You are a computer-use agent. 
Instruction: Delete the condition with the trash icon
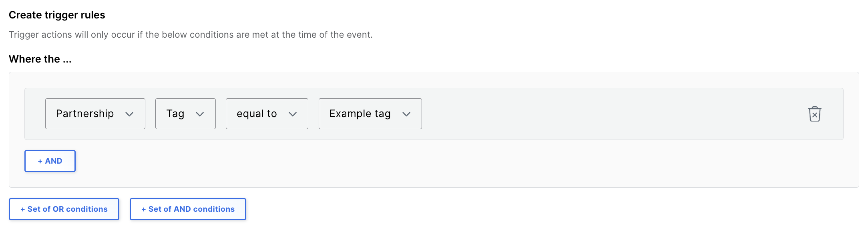point(814,114)
